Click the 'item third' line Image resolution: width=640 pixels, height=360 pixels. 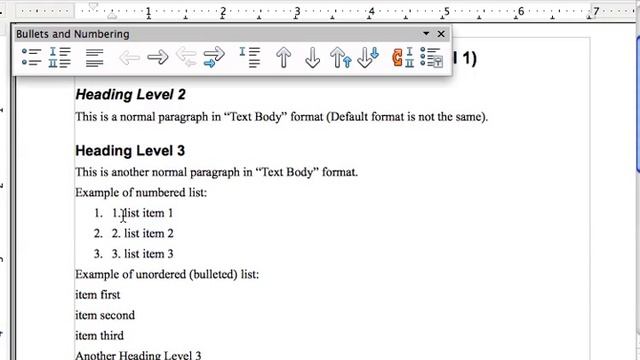[99, 336]
